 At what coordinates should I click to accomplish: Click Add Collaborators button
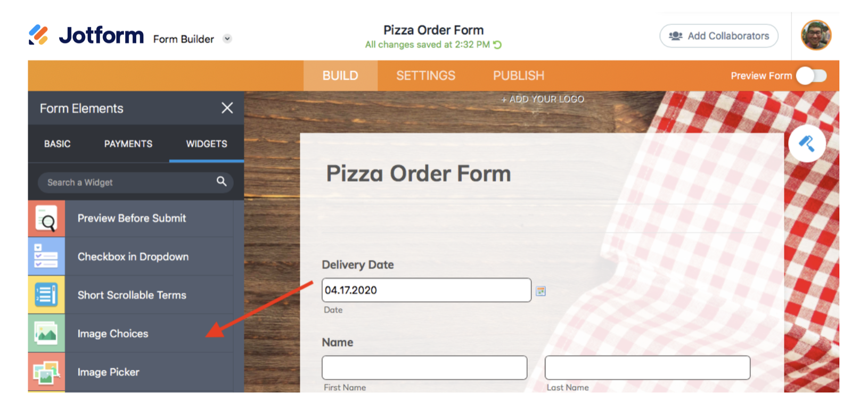[719, 36]
